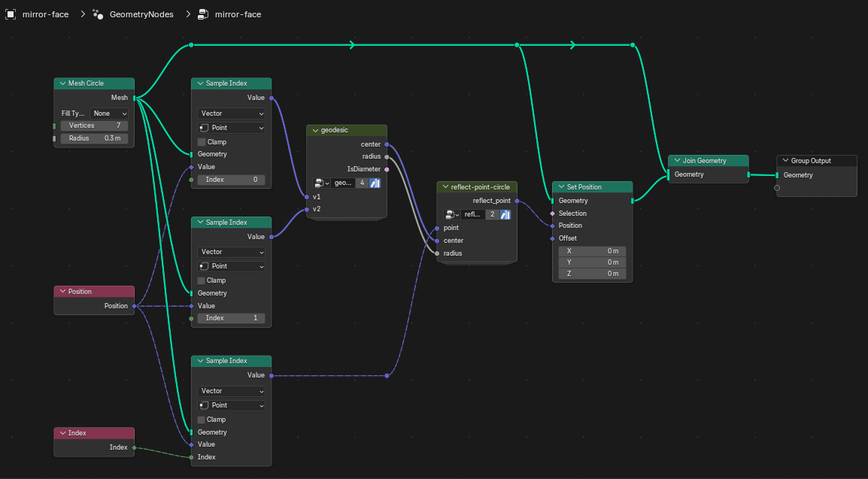Collapse the reflect-point-circle node
The height and width of the screenshot is (479, 868).
[445, 187]
